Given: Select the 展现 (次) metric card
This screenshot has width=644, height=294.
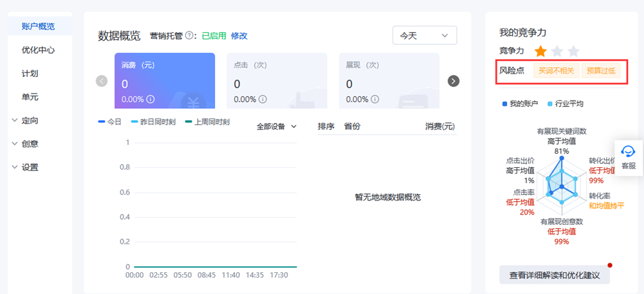Looking at the screenshot, I should [389, 81].
